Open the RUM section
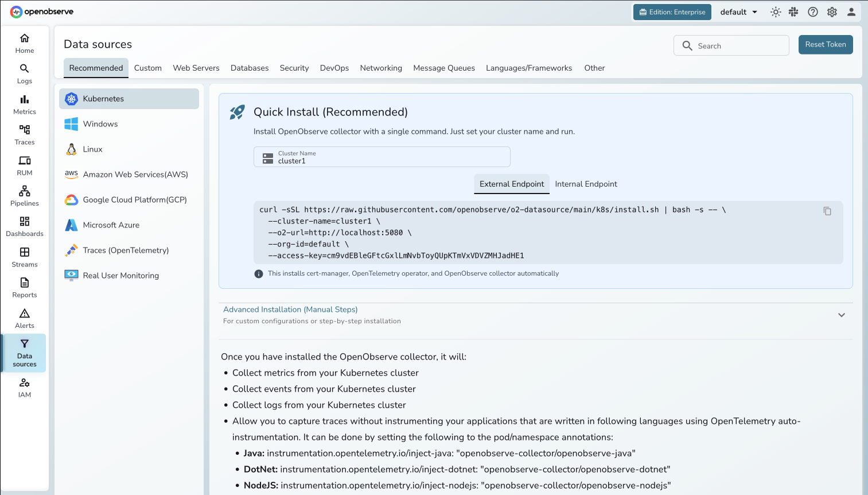 click(x=24, y=165)
